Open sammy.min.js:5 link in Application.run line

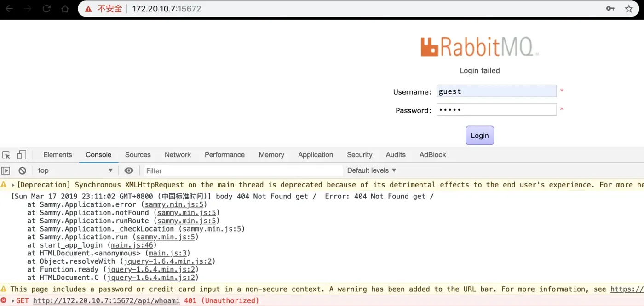tap(165, 237)
